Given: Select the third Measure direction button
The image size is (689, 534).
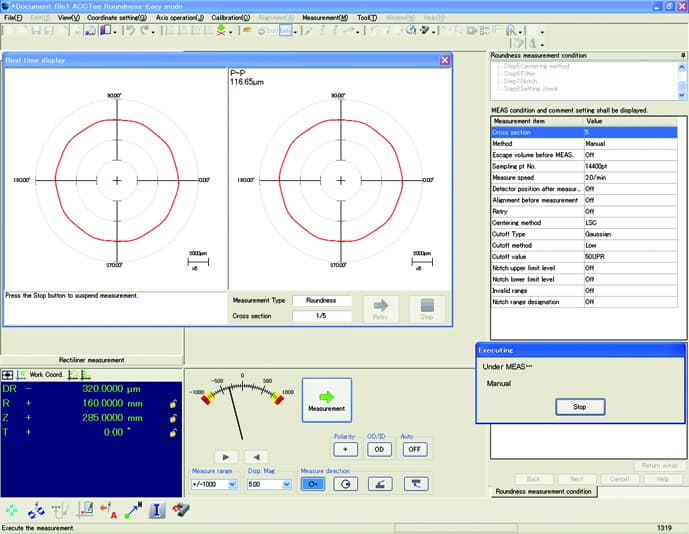Looking at the screenshot, I should 380,484.
